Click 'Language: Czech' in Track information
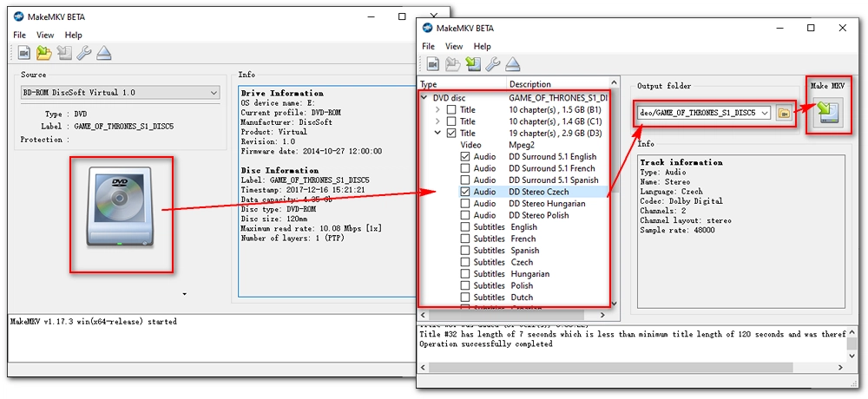 point(672,192)
